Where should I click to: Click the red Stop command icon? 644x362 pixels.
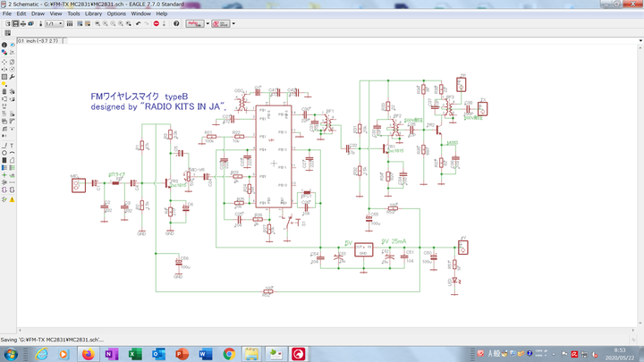click(x=156, y=23)
